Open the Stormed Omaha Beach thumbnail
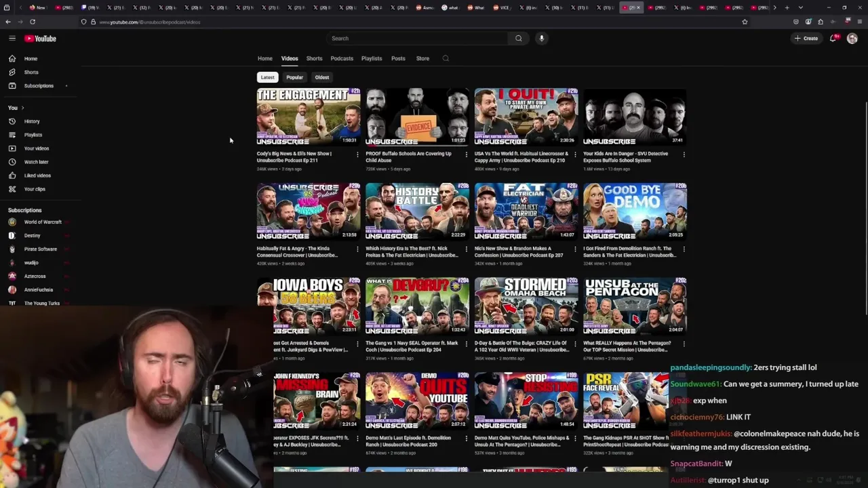868x488 pixels. click(x=526, y=306)
